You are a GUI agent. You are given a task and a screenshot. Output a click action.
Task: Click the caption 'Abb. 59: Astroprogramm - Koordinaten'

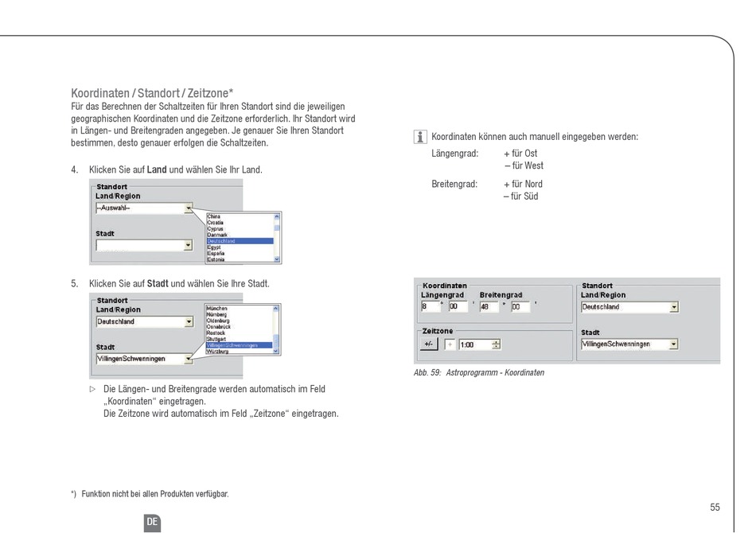point(479,372)
